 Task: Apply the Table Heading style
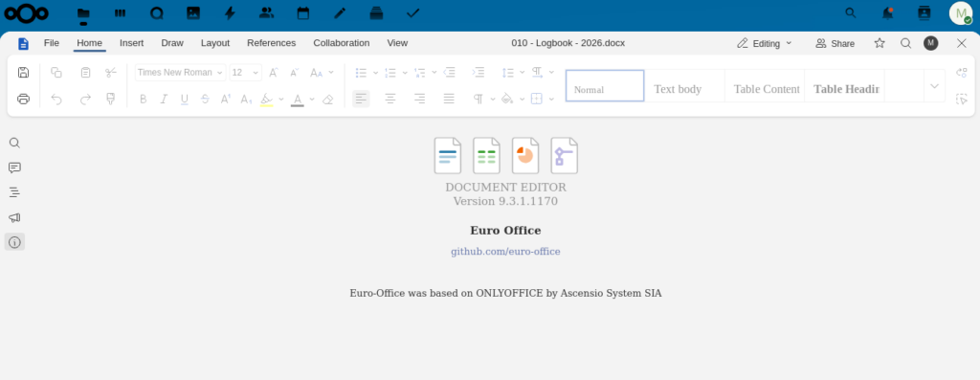pyautogui.click(x=845, y=86)
